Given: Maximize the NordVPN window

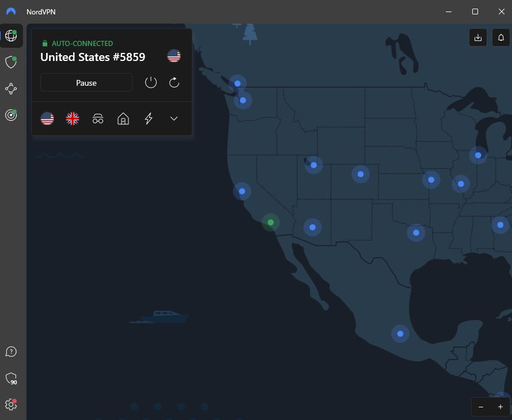Looking at the screenshot, I should tap(475, 12).
